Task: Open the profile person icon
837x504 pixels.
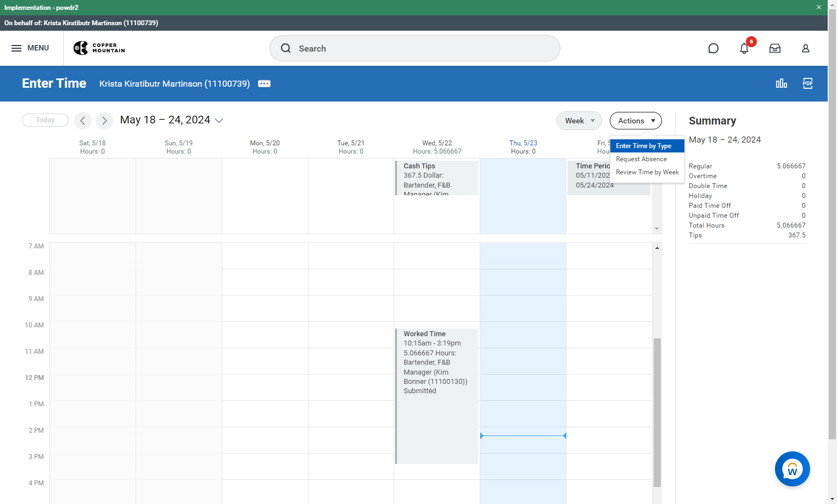Action: tap(806, 48)
